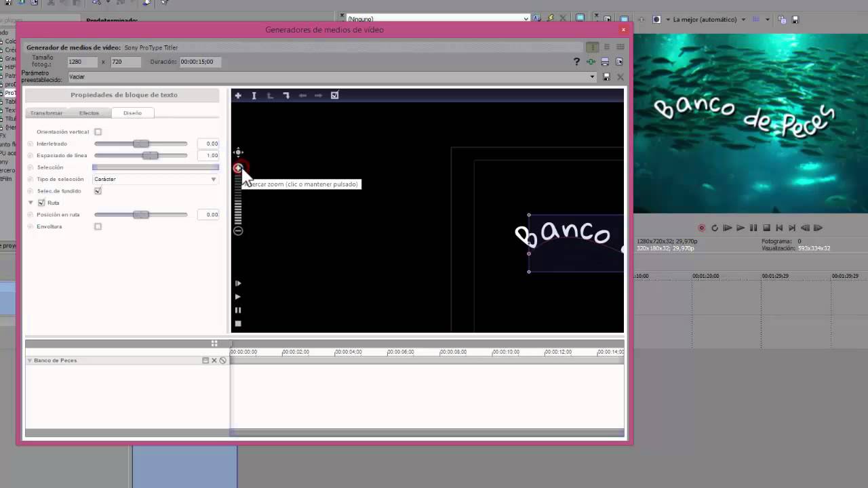
Task: Open the Parámetro preestablecido dropdown
Action: [x=332, y=77]
